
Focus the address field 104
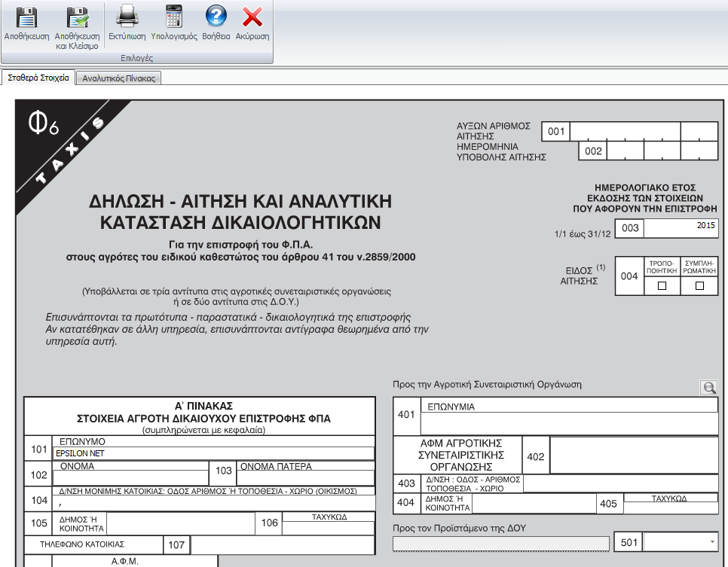click(213, 503)
